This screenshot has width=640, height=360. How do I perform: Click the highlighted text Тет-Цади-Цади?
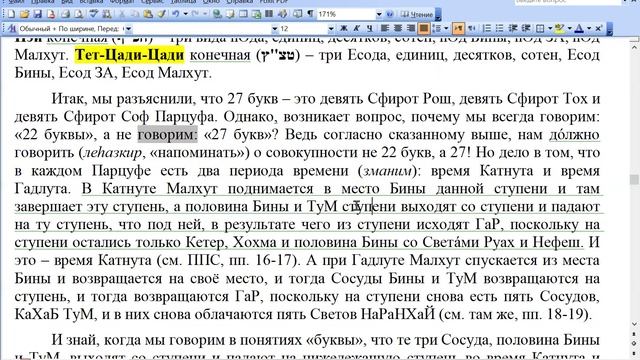click(129, 55)
